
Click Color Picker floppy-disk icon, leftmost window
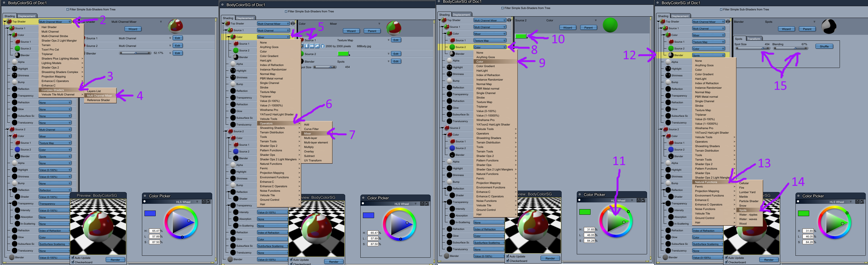coord(204,202)
